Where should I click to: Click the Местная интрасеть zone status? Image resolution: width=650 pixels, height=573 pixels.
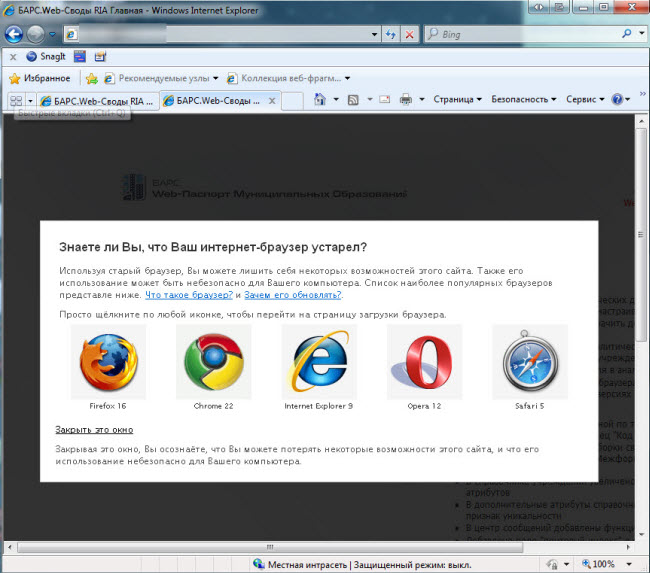362,564
